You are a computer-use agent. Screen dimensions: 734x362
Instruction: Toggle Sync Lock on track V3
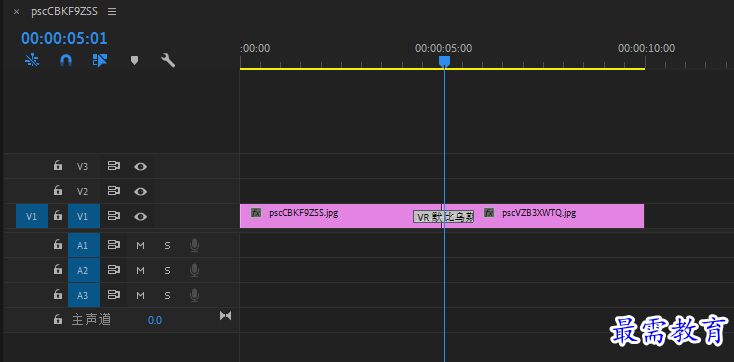(114, 166)
